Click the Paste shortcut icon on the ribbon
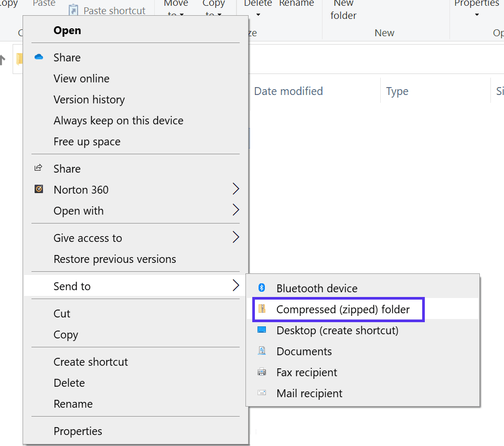The width and height of the screenshot is (504, 446). click(72, 10)
